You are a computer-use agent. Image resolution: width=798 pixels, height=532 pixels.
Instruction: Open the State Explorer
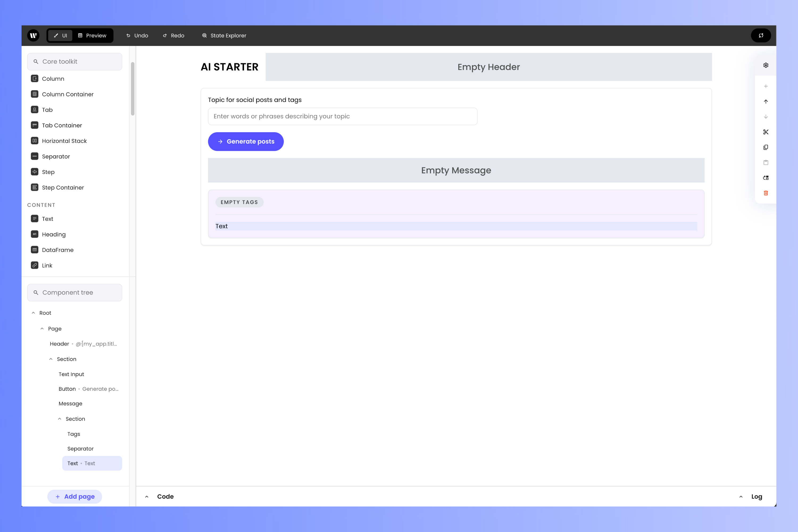224,35
